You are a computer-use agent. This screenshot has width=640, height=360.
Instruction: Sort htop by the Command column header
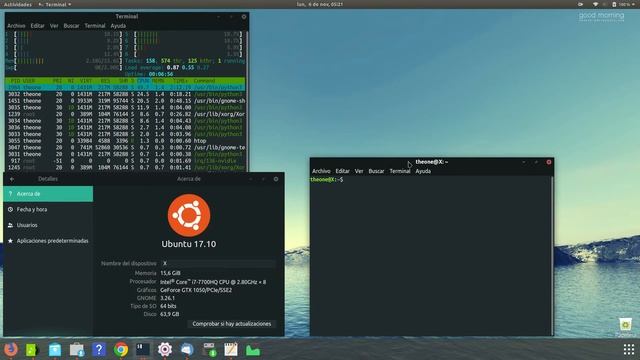point(204,81)
